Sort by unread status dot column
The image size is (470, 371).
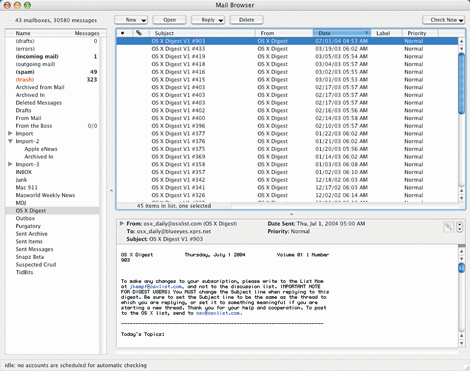click(123, 33)
